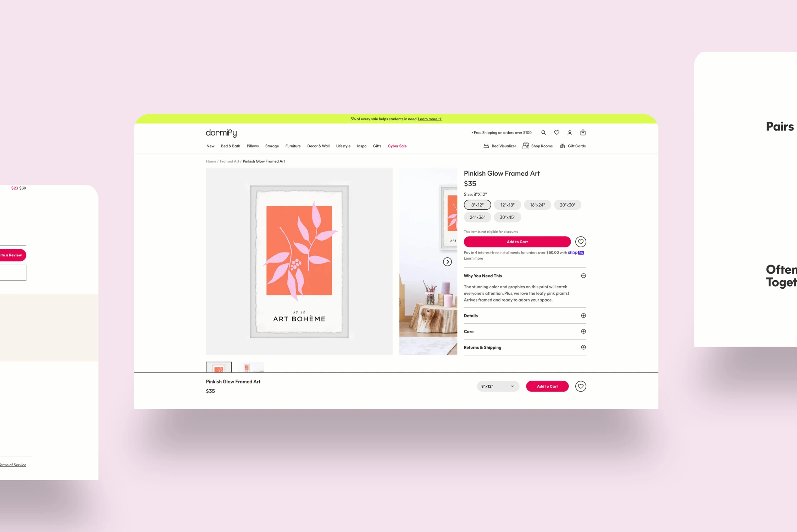This screenshot has width=797, height=532.
Task: Select size 20"x30" option
Action: tap(568, 205)
